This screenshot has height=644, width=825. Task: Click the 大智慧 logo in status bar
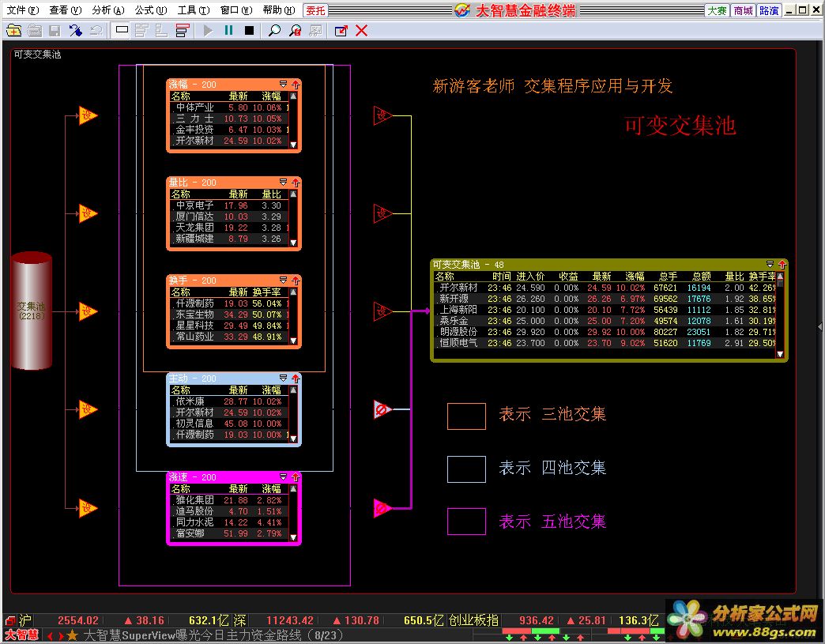pos(21,635)
